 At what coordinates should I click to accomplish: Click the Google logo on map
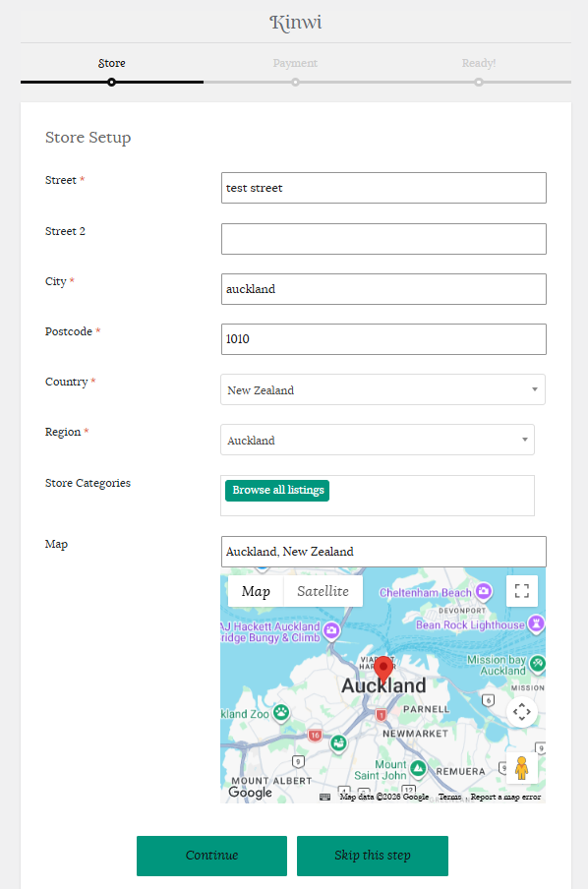(250, 792)
